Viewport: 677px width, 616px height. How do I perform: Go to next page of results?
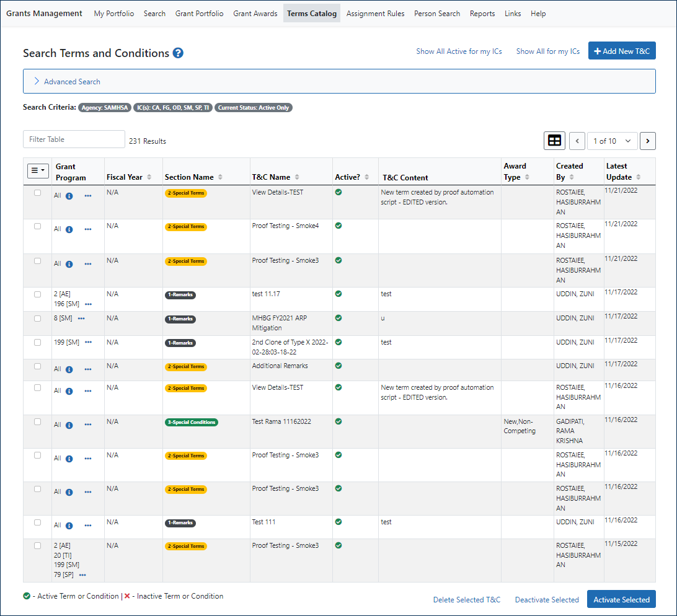point(647,141)
